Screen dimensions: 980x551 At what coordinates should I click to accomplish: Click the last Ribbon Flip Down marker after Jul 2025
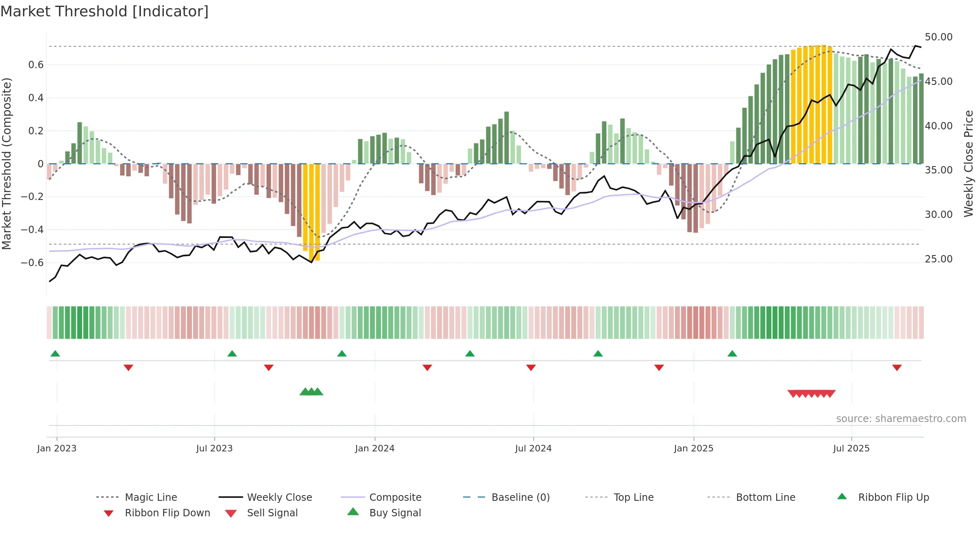[x=897, y=368]
